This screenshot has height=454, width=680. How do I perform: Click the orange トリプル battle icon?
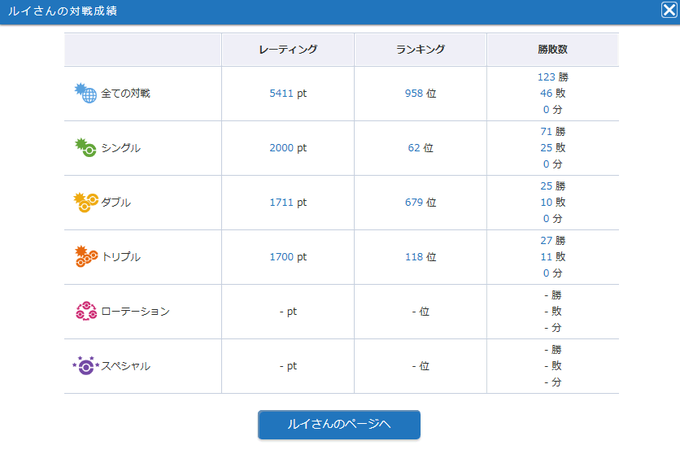pos(86,257)
